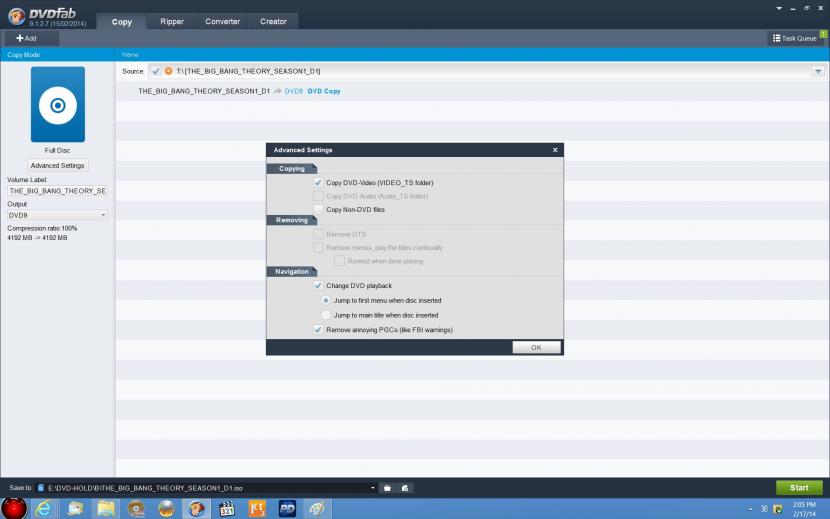Click the pictures library taskbar icon

(x=75, y=509)
